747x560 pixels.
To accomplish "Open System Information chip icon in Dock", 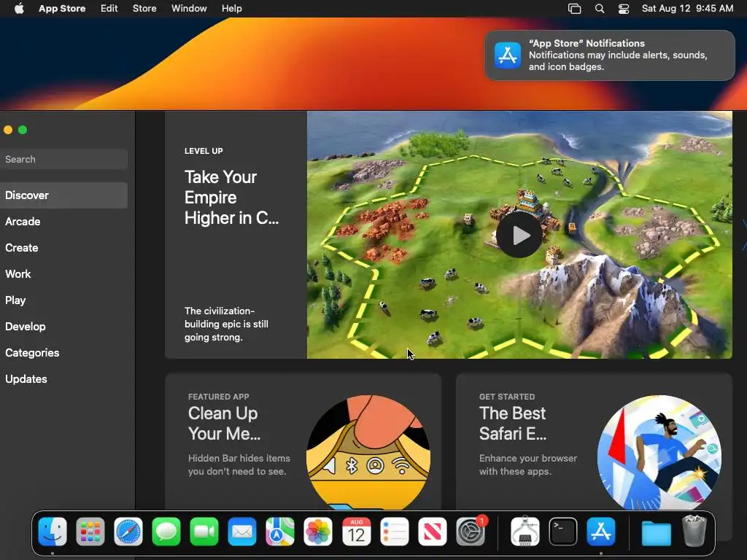I will [525, 531].
